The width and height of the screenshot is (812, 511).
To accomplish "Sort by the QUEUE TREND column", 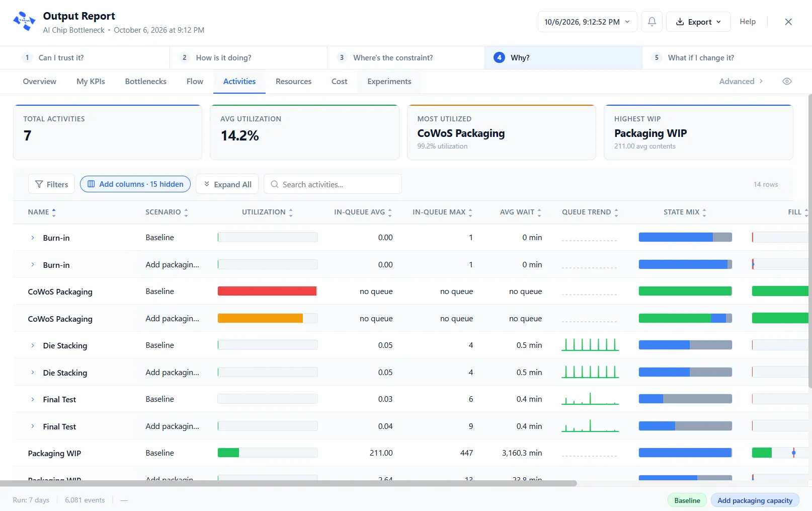I will tap(590, 212).
